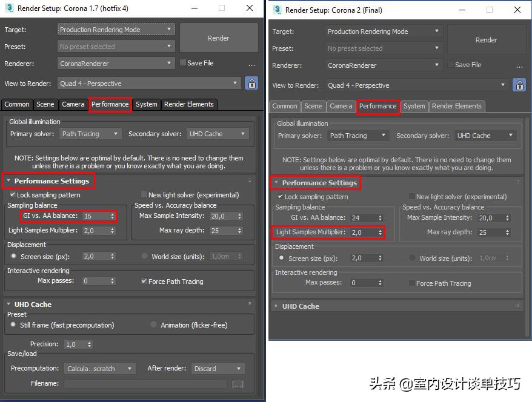Switch to Common tab in Corona 1.7
Image resolution: width=532 pixels, height=402 pixels.
click(16, 104)
